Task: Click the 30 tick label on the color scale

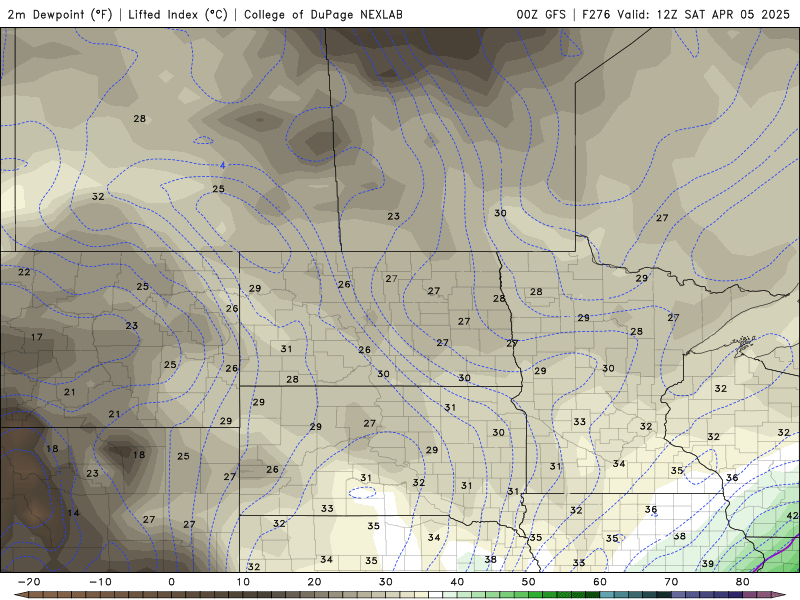Action: [386, 582]
